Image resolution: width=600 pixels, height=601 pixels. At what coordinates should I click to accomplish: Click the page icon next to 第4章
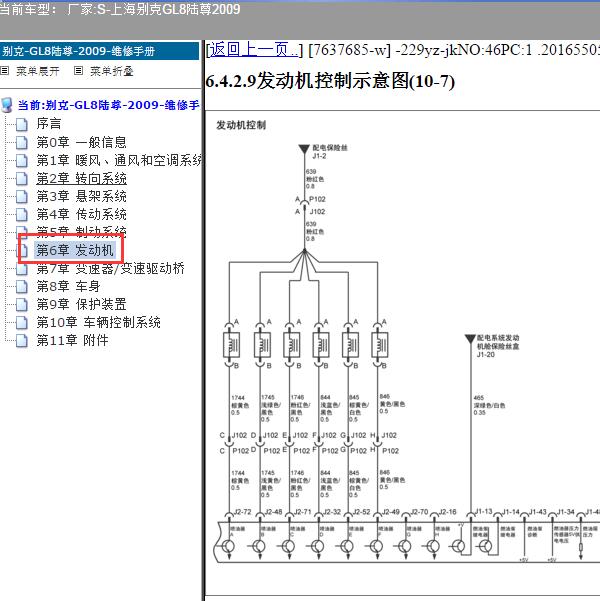point(22,215)
